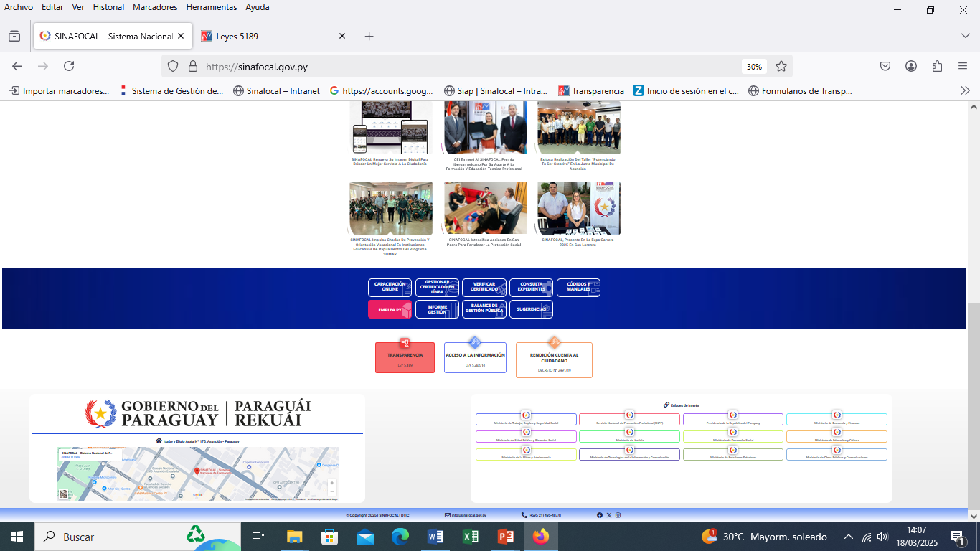This screenshot has width=980, height=551.
Task: Open the Extensions puzzle icon
Action: (x=937, y=66)
